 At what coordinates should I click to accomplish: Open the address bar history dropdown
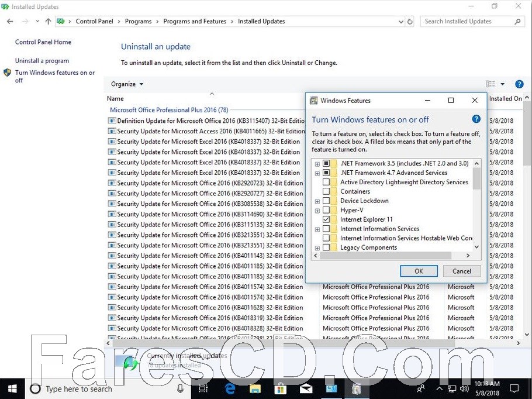(x=400, y=22)
